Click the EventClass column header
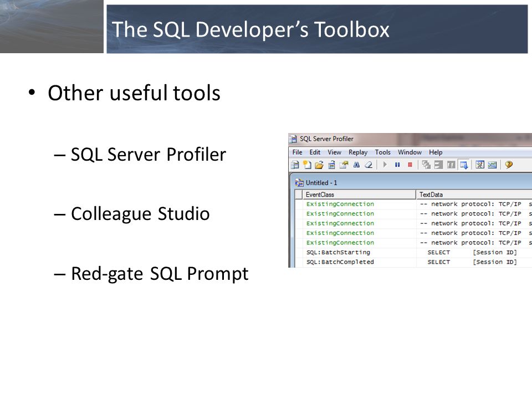532x399 pixels. coord(359,195)
